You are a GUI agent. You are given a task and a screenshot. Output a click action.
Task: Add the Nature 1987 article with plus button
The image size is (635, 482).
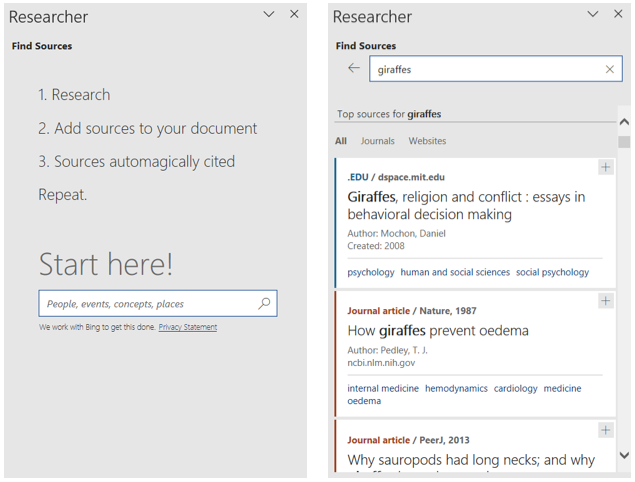click(605, 301)
